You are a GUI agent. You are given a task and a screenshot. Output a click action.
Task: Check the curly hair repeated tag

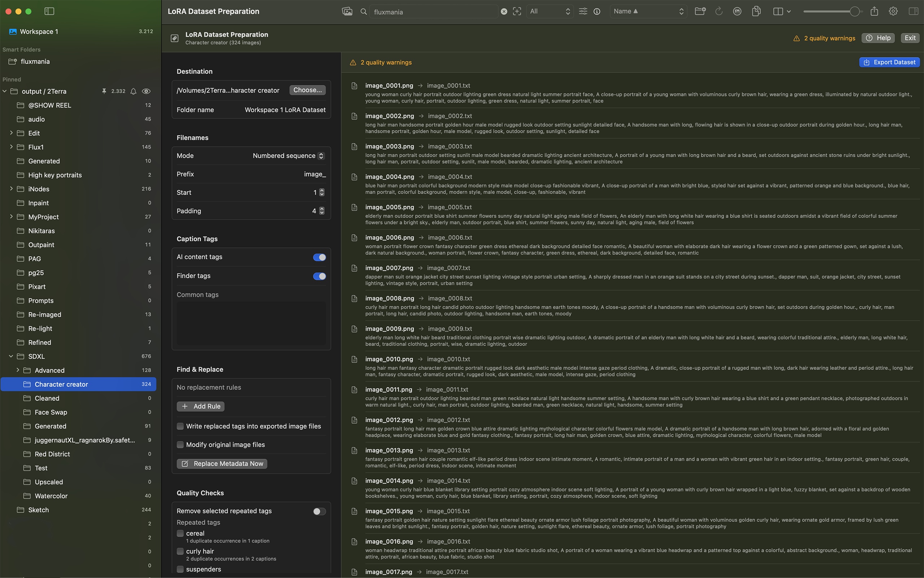coord(180,551)
